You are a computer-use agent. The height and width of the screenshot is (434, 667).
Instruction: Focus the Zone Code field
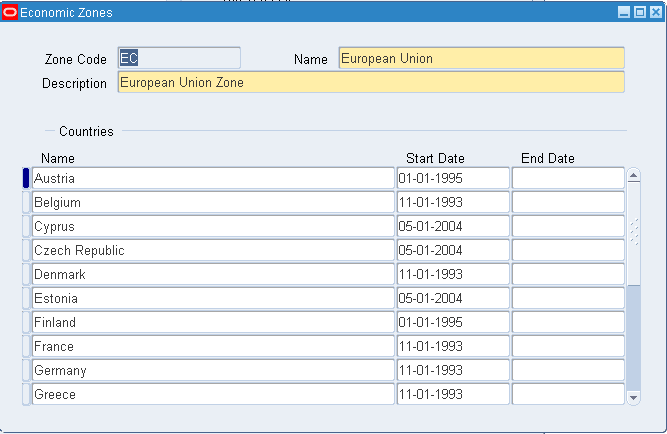tap(179, 58)
